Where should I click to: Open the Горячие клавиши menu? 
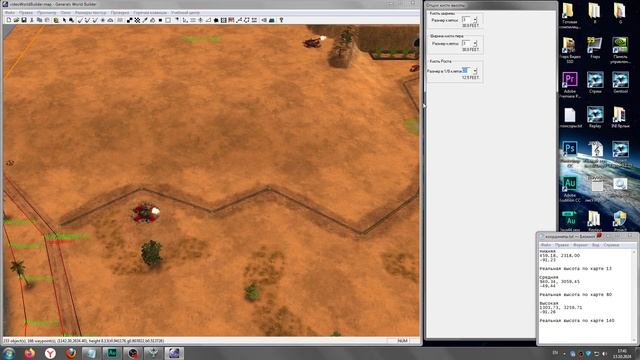(150, 13)
